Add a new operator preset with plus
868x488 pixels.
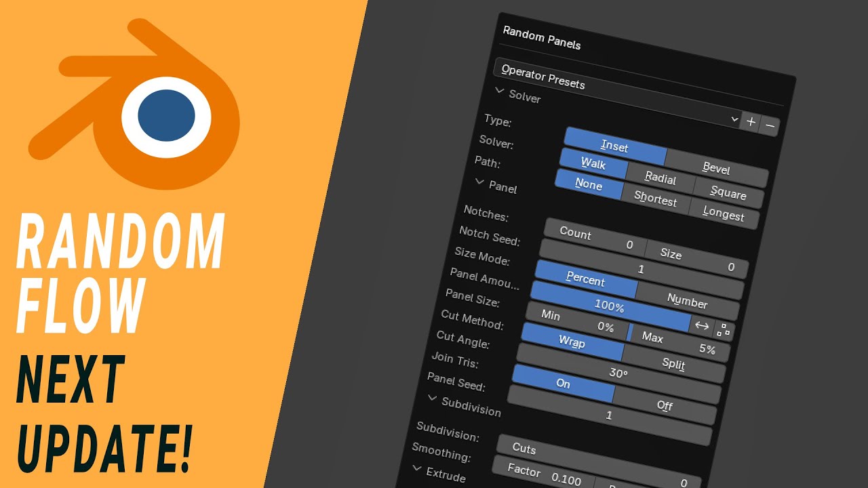(x=751, y=122)
